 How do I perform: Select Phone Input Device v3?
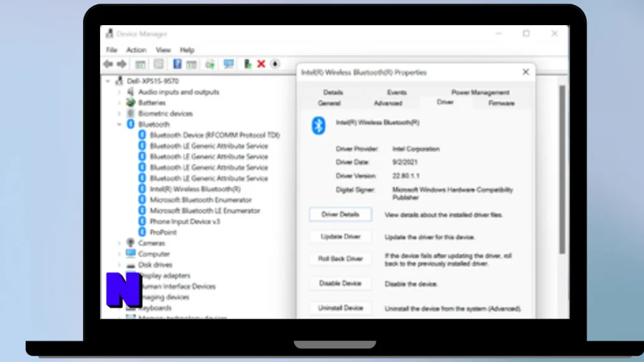185,222
